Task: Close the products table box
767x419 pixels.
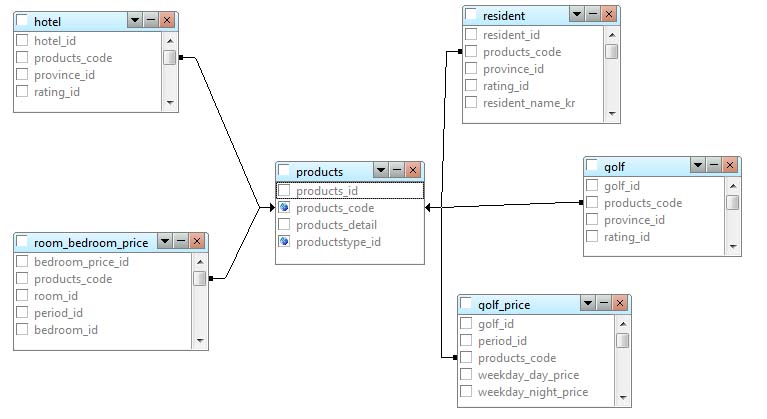Action: (x=413, y=170)
